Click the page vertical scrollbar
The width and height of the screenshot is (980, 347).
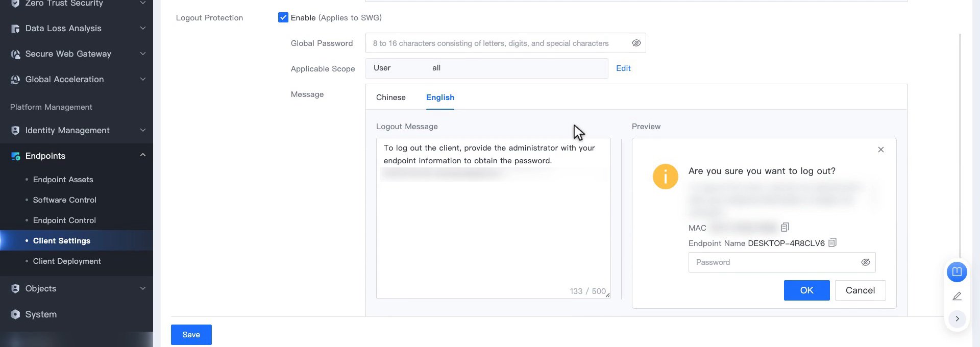[960, 145]
